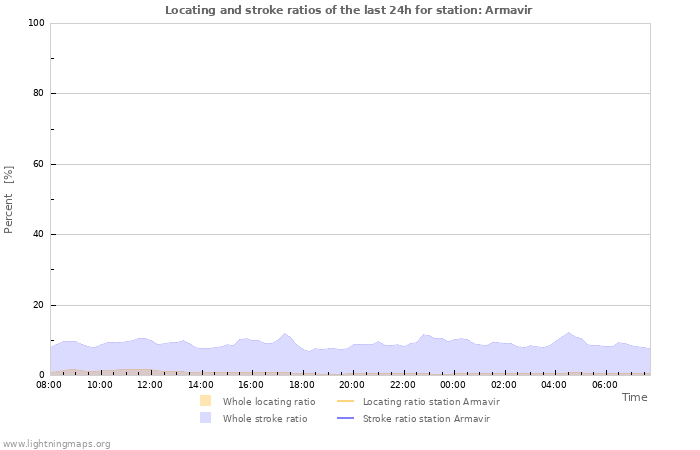Image resolution: width=700 pixels, height=450 pixels.
Task: Click the orange 'Locating ratio station Armavir' legend line
Action: [346, 401]
